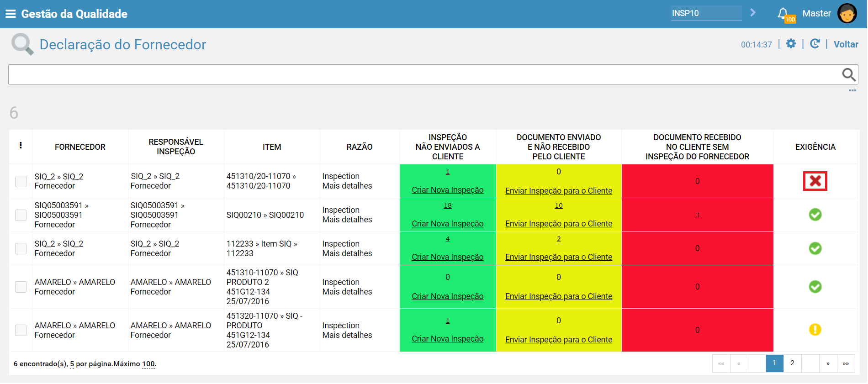
Task: Click Criar Nova Inspeção for 112233 row
Action: pyautogui.click(x=447, y=257)
